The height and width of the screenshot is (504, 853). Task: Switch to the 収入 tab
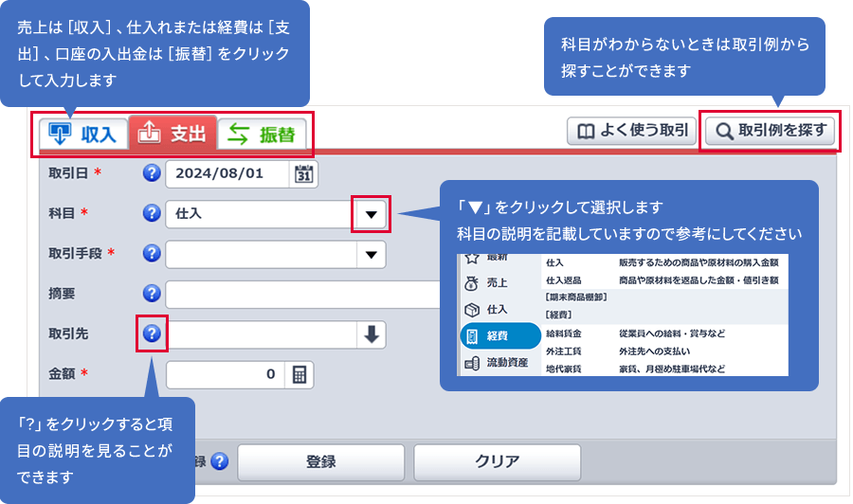click(83, 134)
